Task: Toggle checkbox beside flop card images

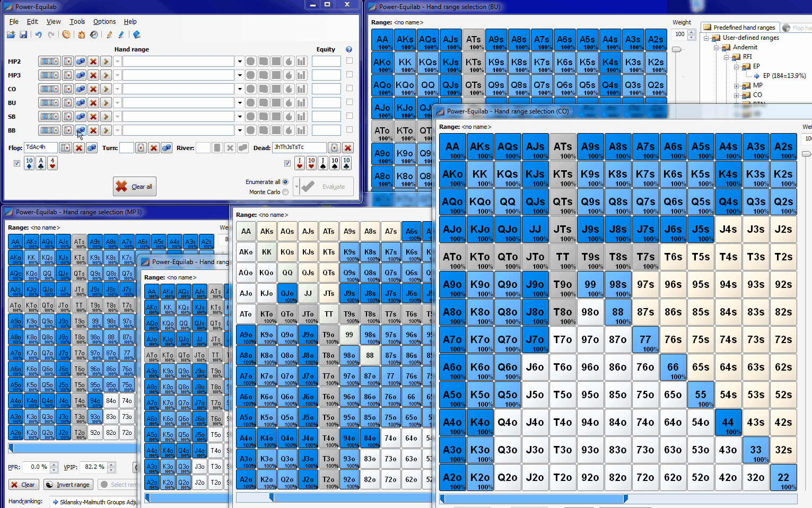Action: point(17,163)
